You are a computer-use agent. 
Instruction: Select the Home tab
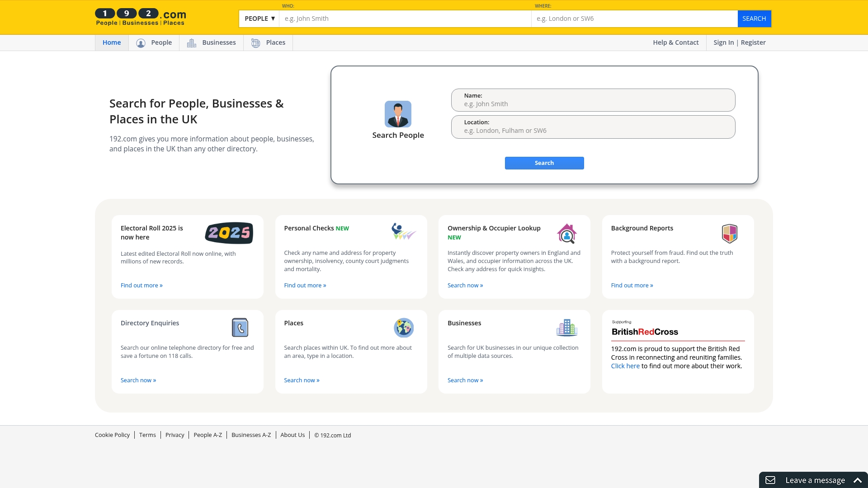[112, 42]
